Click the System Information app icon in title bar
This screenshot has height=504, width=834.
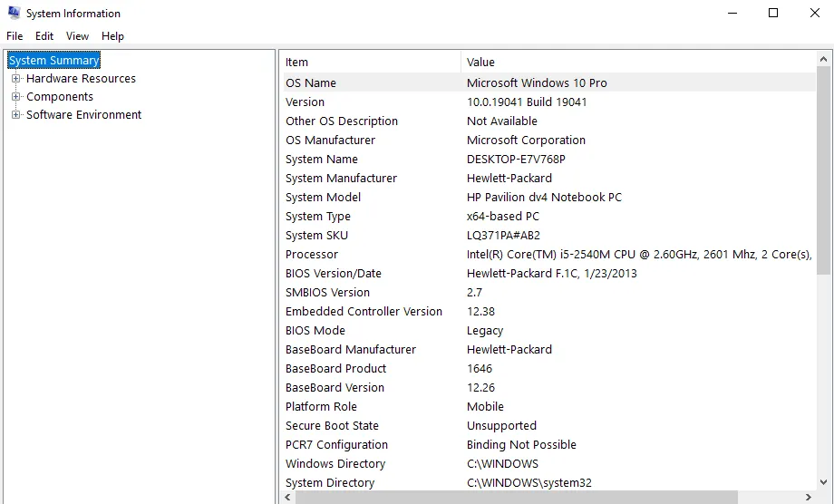click(14, 14)
